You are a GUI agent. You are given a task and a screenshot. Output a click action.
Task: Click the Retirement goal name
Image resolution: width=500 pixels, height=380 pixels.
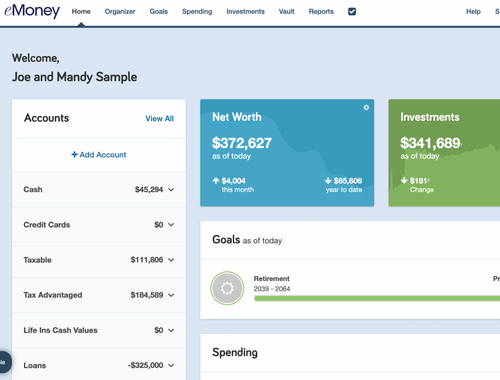coord(272,279)
